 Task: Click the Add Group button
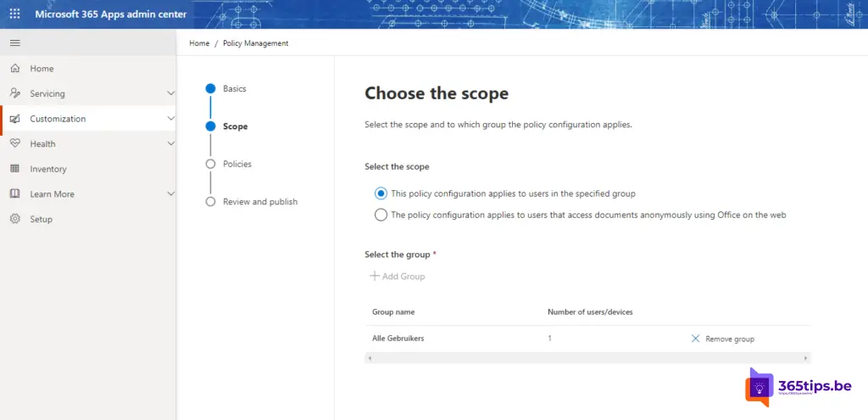point(398,276)
